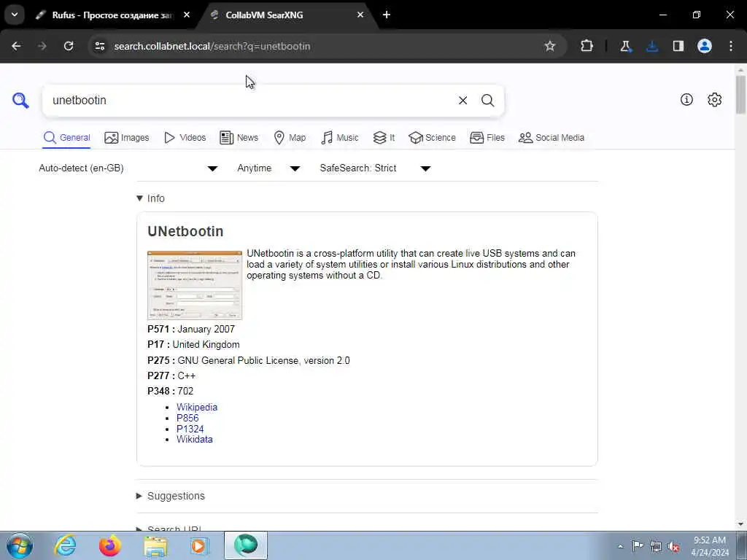This screenshot has height=560, width=747.
Task: Open the Chrome three-dot menu
Action: click(731, 46)
